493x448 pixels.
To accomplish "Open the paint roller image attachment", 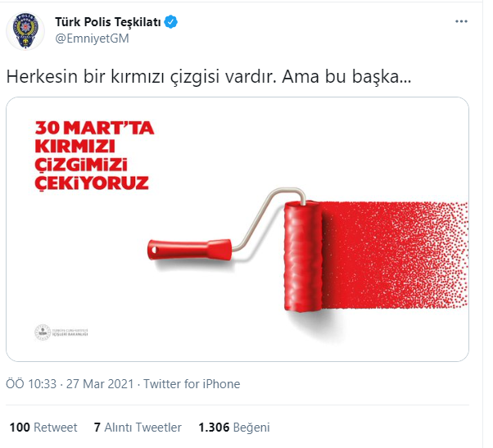I will (x=237, y=229).
